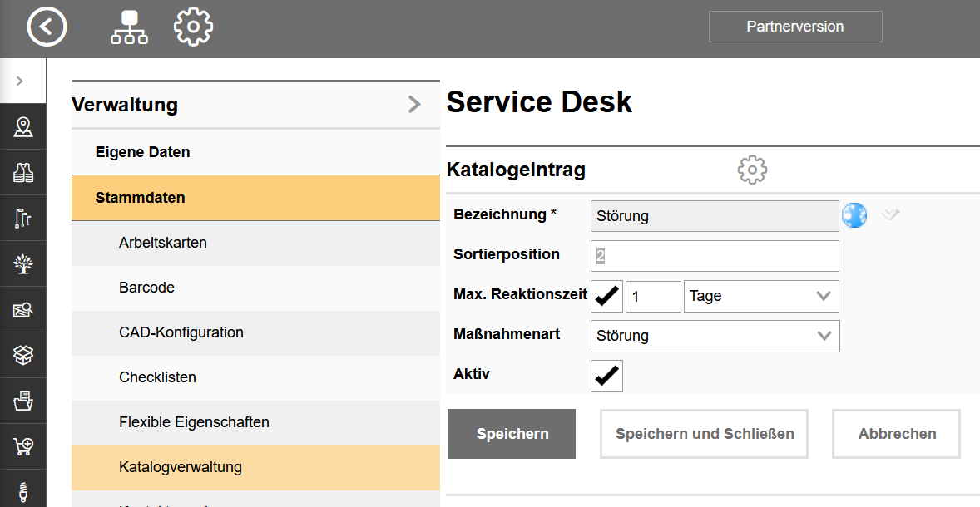The height and width of the screenshot is (507, 980).
Task: Open the settings gear in header
Action: pos(193,27)
